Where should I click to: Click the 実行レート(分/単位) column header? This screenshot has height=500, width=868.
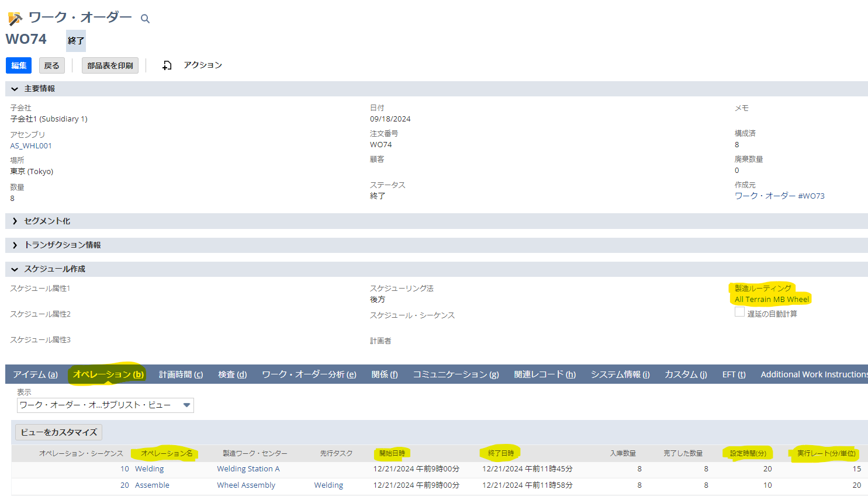click(826, 453)
